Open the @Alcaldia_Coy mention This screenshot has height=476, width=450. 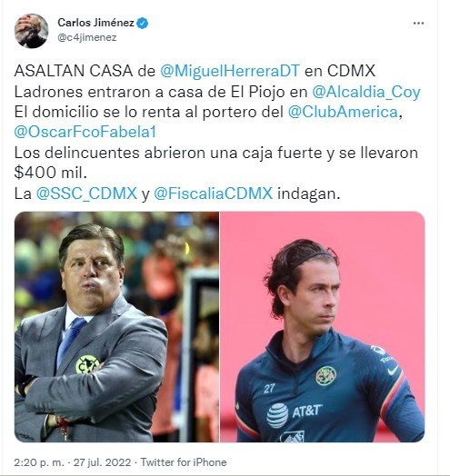coord(366,92)
